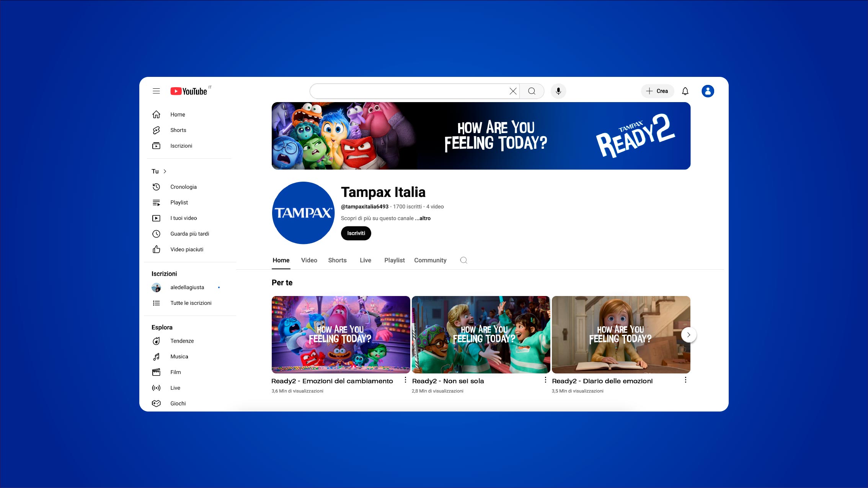The height and width of the screenshot is (488, 868).
Task: Switch to the channel Live tab
Action: pos(365,260)
